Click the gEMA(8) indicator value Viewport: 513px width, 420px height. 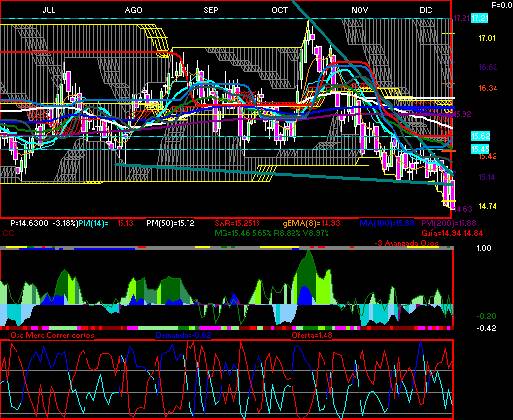[312, 223]
